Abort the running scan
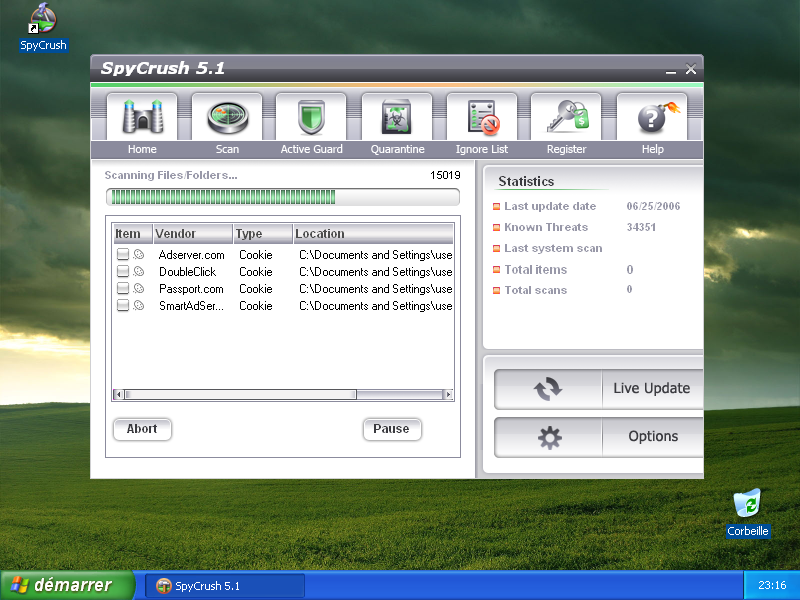800x600 pixels. 142,429
